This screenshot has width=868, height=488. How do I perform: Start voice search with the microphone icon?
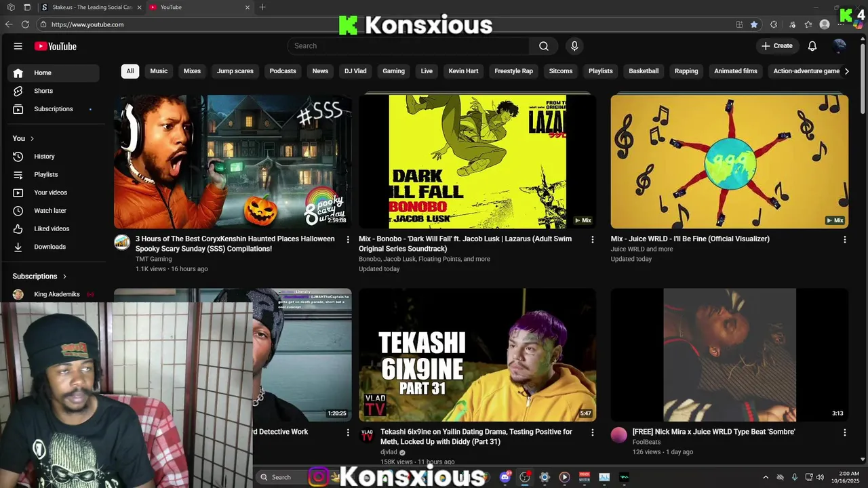574,46
